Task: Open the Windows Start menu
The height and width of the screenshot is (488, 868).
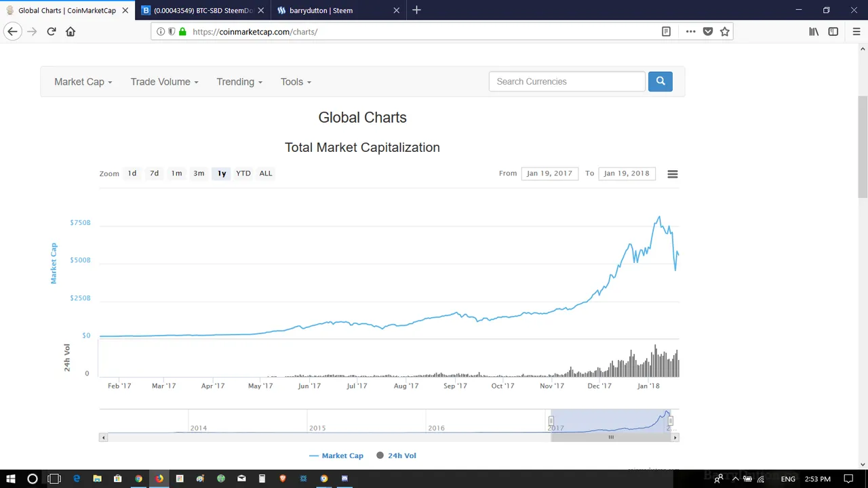Action: [11, 479]
